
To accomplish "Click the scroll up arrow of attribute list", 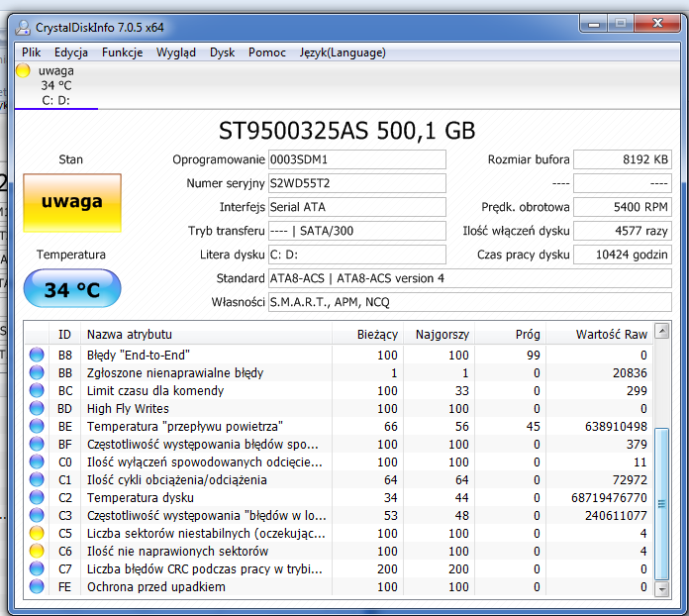I will (x=662, y=331).
